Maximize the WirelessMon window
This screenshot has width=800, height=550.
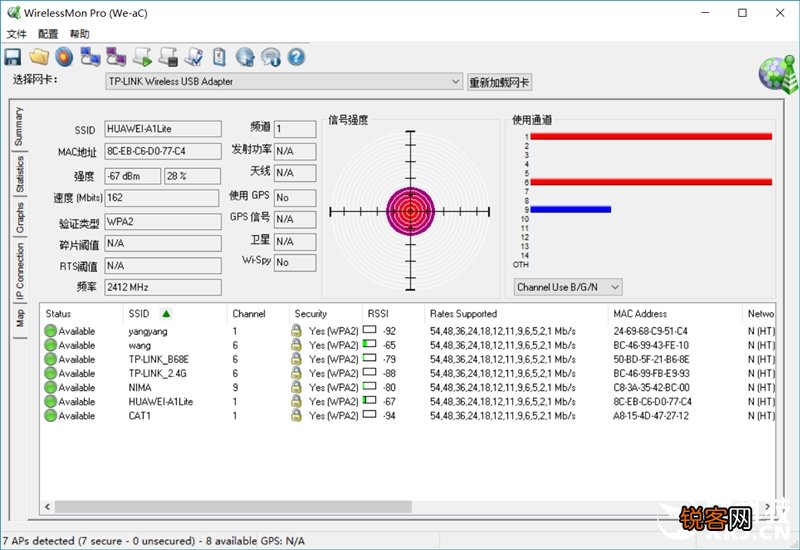pyautogui.click(x=742, y=13)
